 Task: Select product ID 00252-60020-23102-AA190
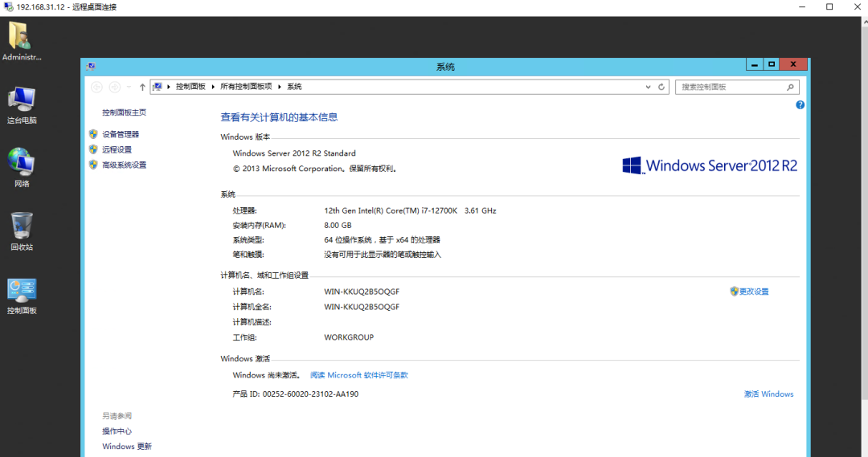[310, 394]
